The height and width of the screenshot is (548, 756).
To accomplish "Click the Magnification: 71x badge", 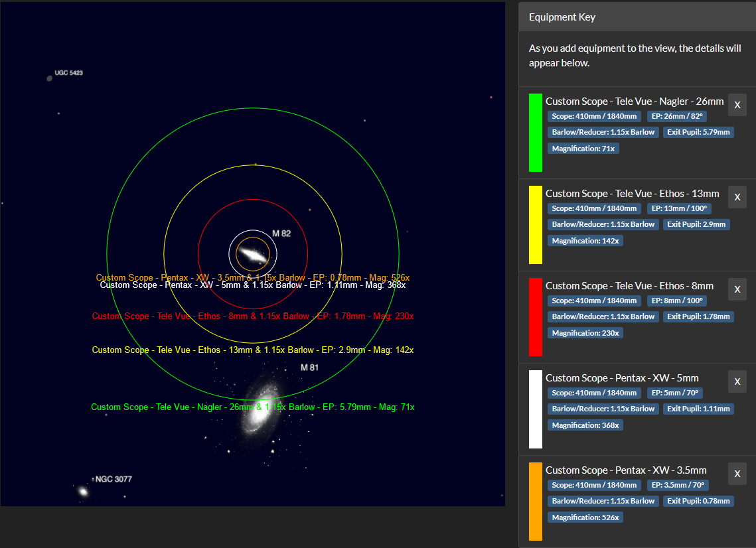I will (583, 149).
